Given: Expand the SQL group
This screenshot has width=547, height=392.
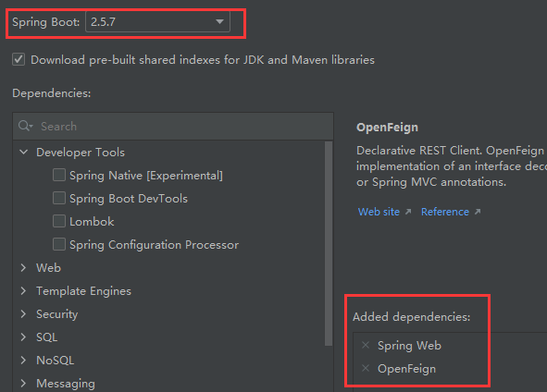Looking at the screenshot, I should click(23, 337).
